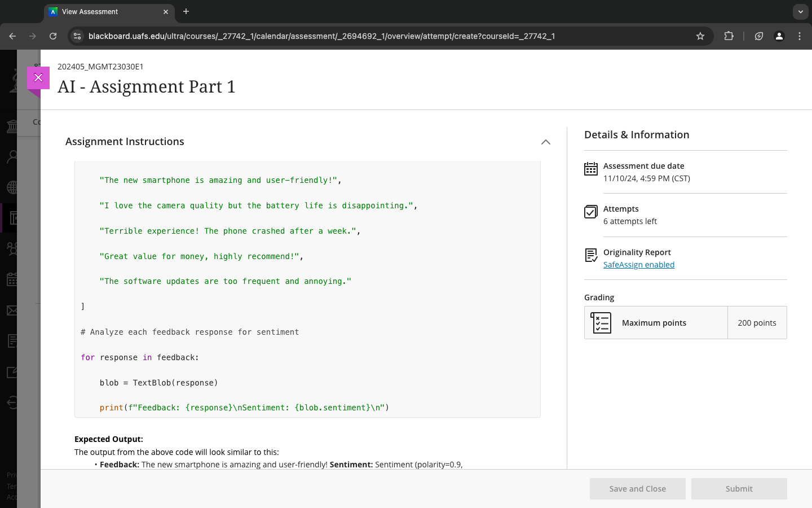Click the 6 attempts left text
The image size is (812, 508).
pos(630,221)
